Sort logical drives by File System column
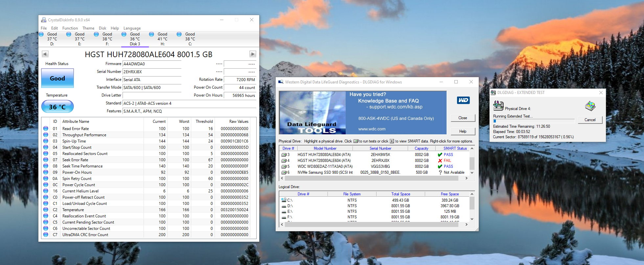The height and width of the screenshot is (265, 644). pos(352,194)
